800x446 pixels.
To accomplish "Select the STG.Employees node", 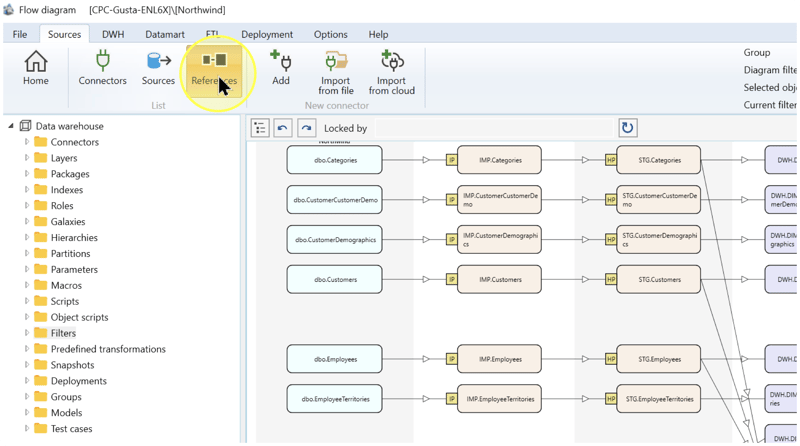I will click(x=659, y=359).
